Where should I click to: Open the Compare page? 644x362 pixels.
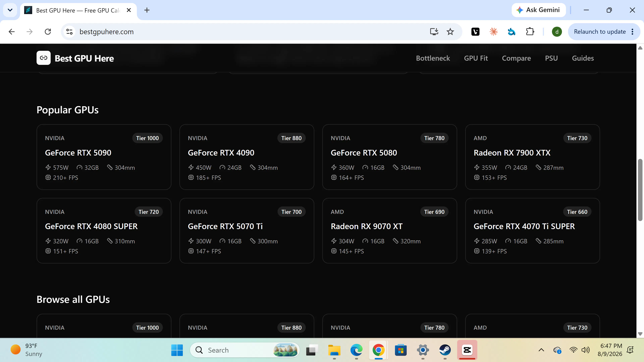[x=516, y=58]
